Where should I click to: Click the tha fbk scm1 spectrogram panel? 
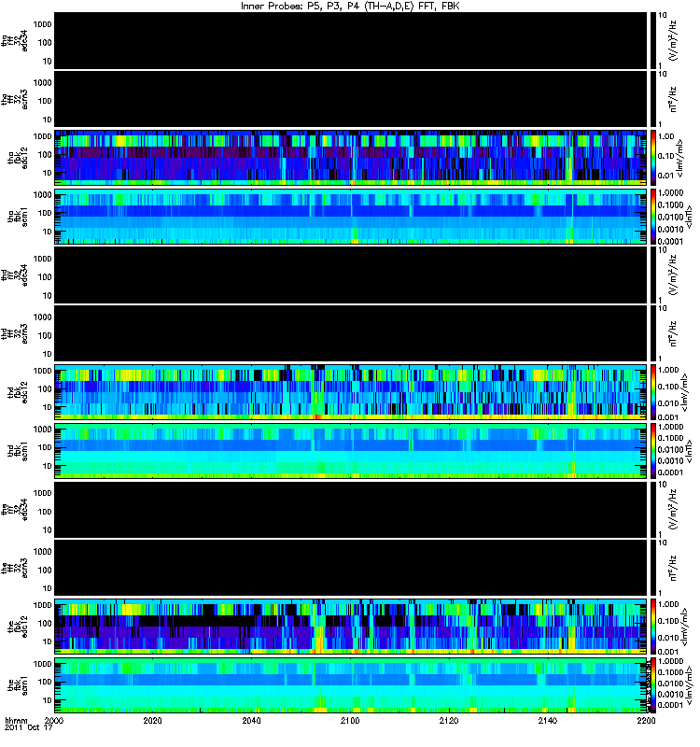(351, 217)
